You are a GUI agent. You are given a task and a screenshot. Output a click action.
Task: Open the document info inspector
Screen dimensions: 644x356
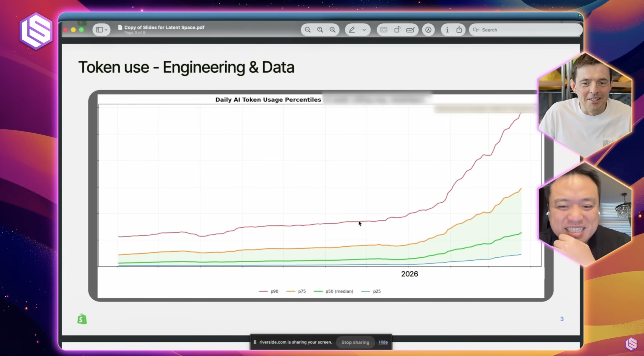[x=447, y=30]
